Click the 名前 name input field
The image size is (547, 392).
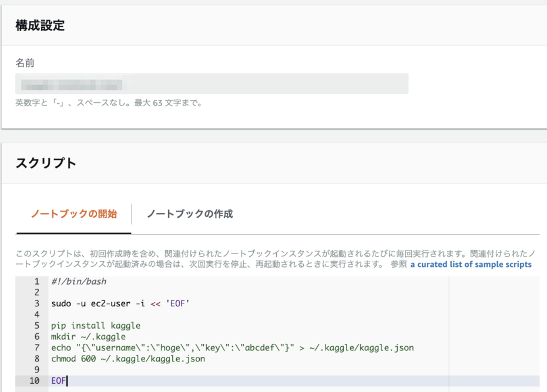coord(212,83)
